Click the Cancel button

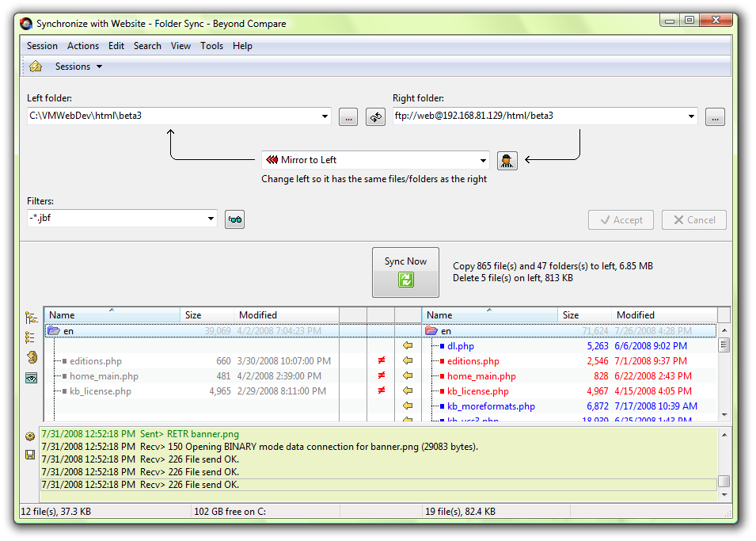694,220
